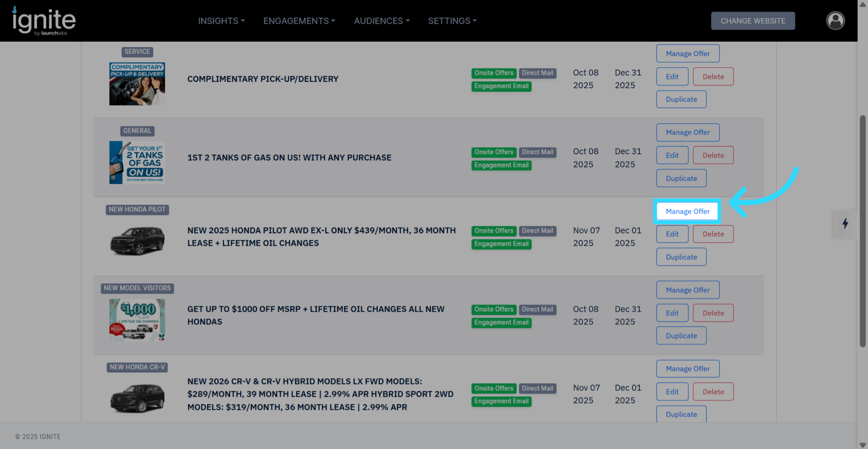Click the Ignite logo
The height and width of the screenshot is (449, 868).
[x=44, y=21]
